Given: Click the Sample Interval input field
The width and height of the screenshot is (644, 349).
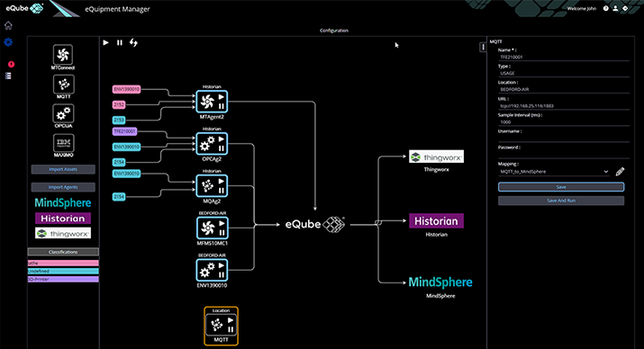Looking at the screenshot, I should [564, 122].
